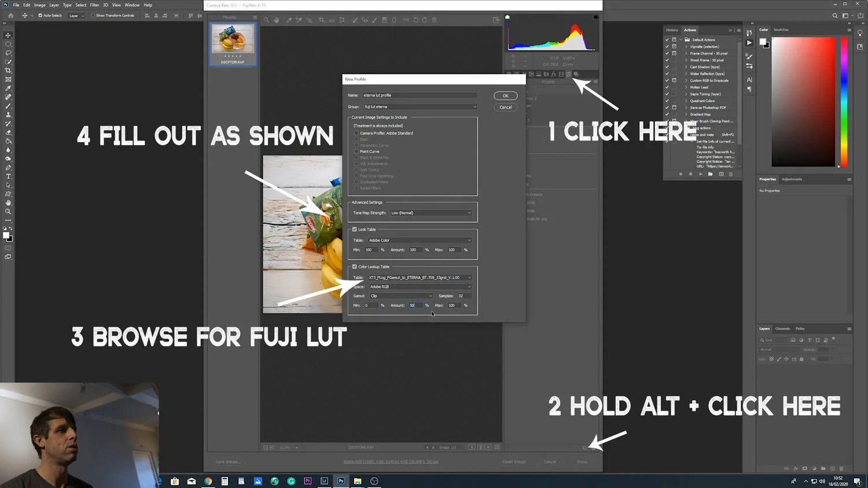Uncheck the Look Table checkbox

coord(355,230)
